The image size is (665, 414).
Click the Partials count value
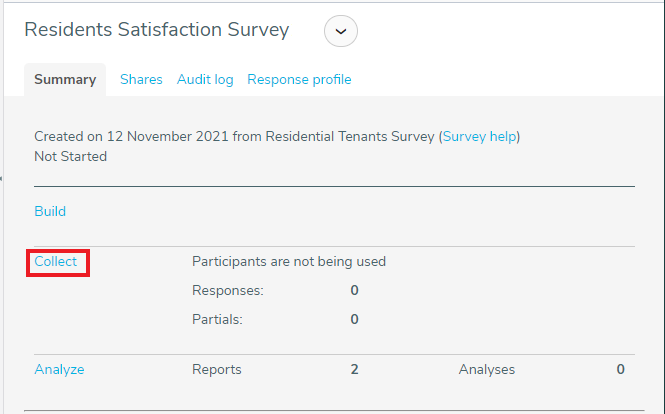(355, 319)
